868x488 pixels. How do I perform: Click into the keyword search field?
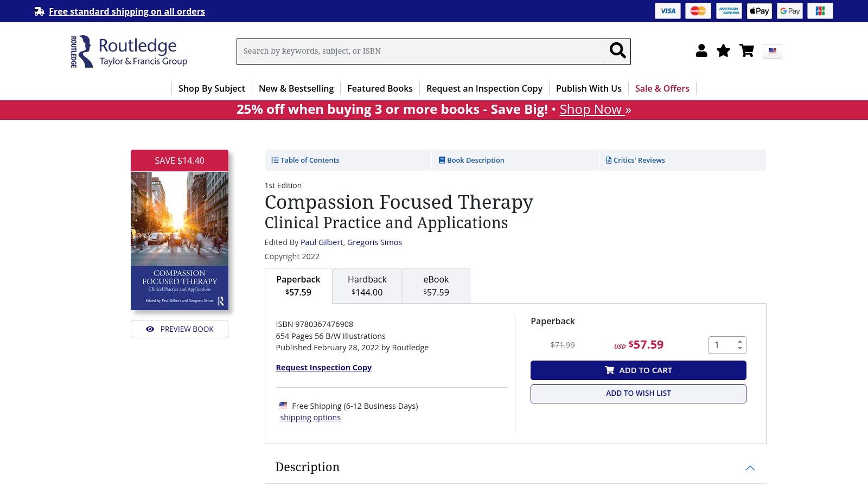(x=420, y=52)
